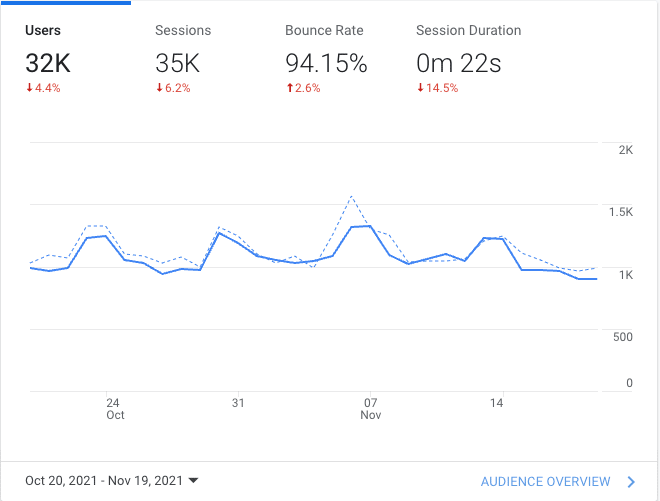Image resolution: width=660 pixels, height=501 pixels.
Task: Click the 1K y-axis label
Action: (x=626, y=275)
